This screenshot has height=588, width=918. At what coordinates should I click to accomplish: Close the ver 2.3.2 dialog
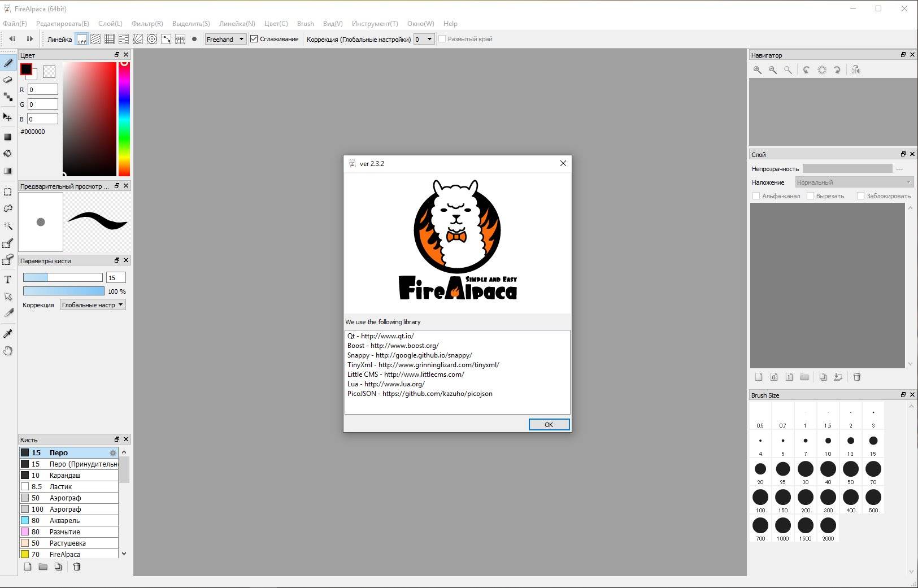coord(563,163)
